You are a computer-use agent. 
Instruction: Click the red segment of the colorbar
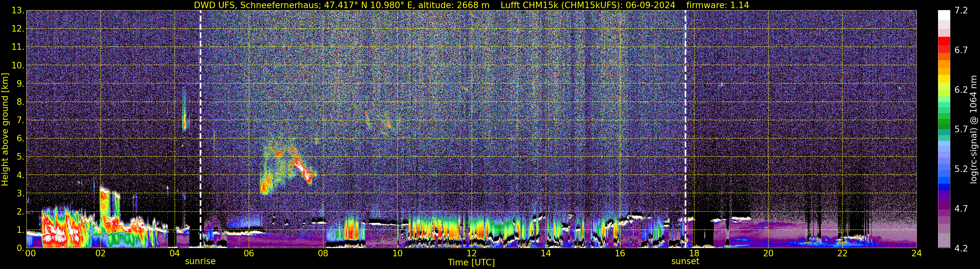pyautogui.click(x=944, y=42)
